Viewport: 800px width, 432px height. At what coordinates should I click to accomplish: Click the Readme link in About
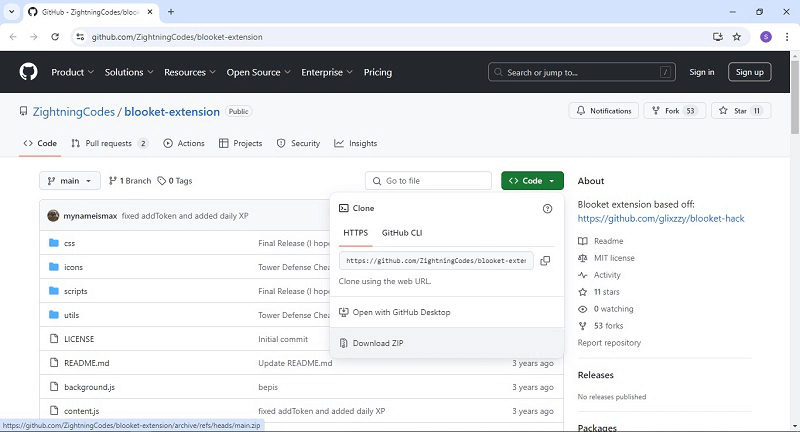[x=601, y=241]
